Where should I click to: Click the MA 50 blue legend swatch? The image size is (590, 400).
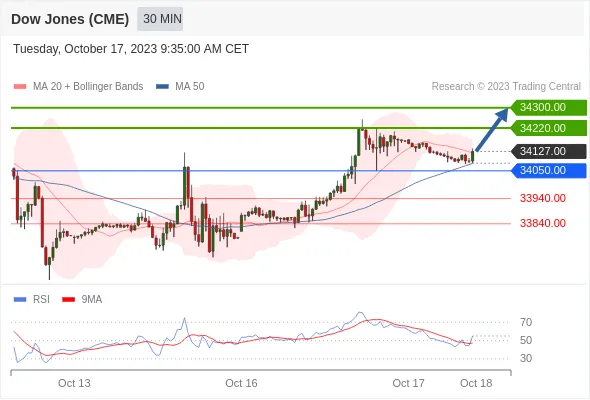162,87
